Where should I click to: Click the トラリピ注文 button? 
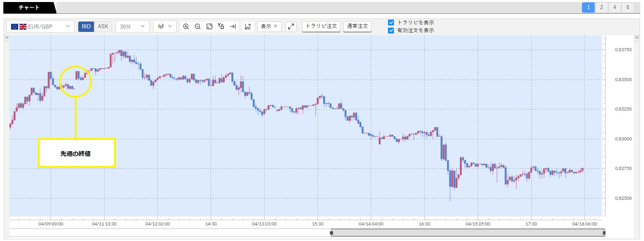coord(321,26)
